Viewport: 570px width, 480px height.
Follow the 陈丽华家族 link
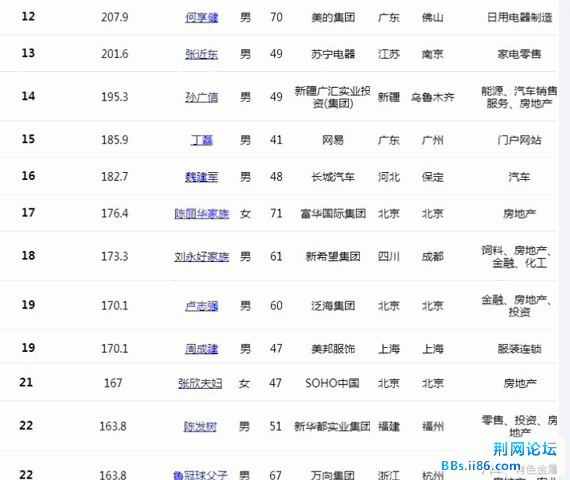pos(201,213)
